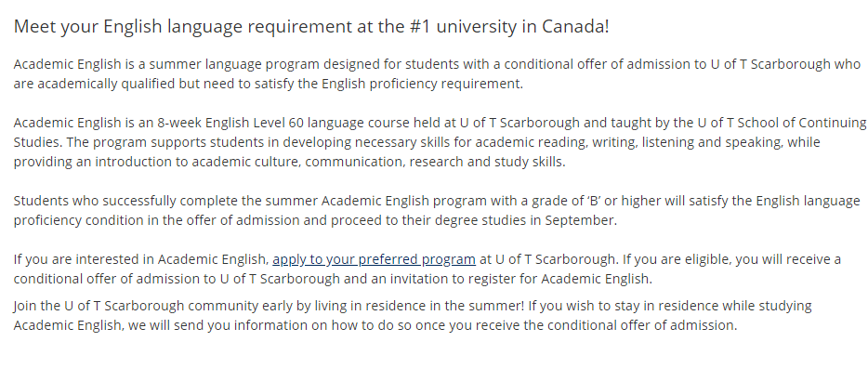Click the word 'September' ending the third paragraph

[x=579, y=220]
